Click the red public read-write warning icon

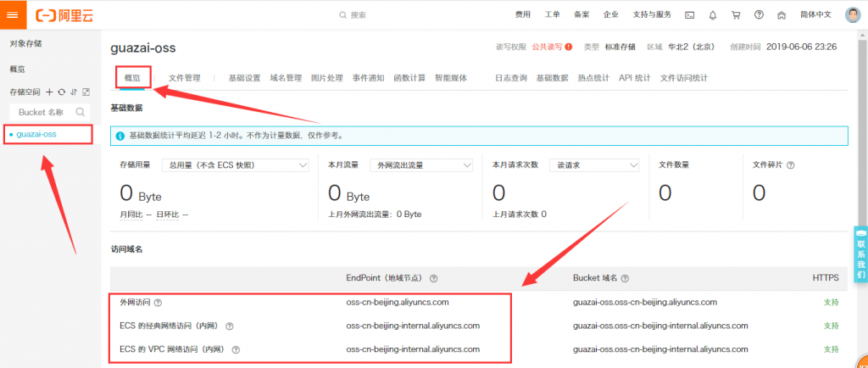point(569,47)
